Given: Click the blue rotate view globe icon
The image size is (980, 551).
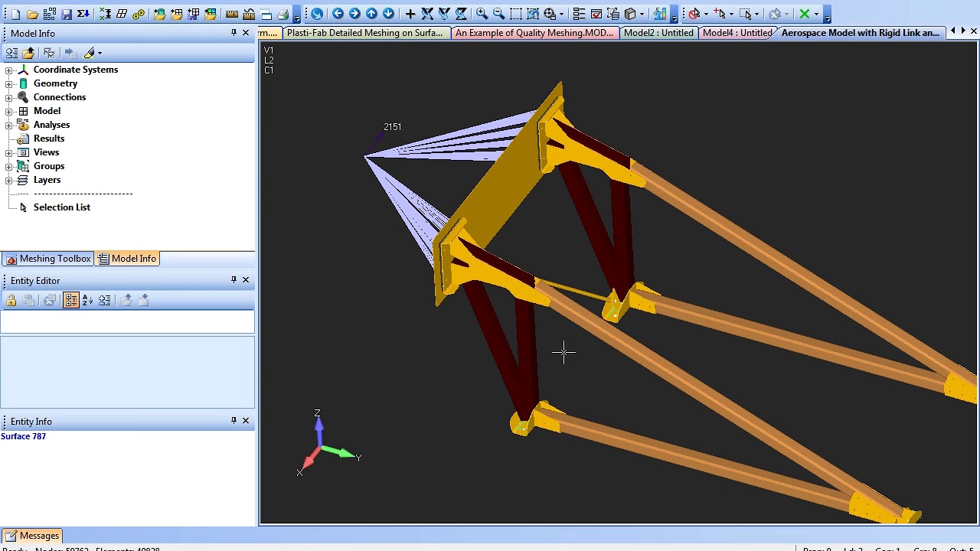Looking at the screenshot, I should 317,14.
